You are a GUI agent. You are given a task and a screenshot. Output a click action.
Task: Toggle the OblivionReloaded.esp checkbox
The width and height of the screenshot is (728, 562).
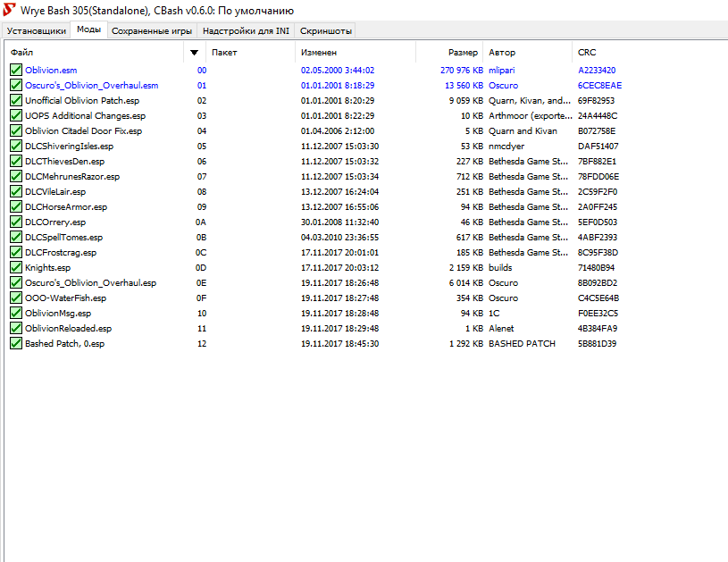point(16,328)
